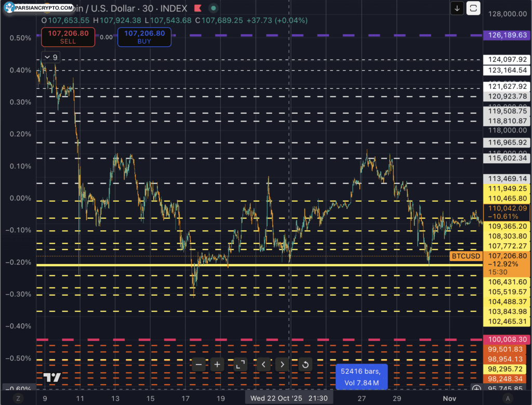Click the yellow 109,365.20 level label

pyautogui.click(x=507, y=226)
